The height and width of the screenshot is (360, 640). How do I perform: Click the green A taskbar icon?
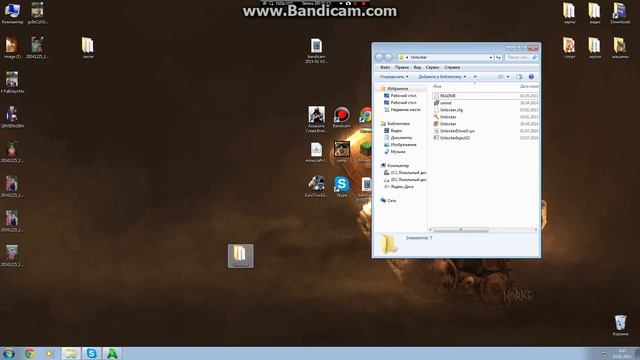(x=112, y=353)
